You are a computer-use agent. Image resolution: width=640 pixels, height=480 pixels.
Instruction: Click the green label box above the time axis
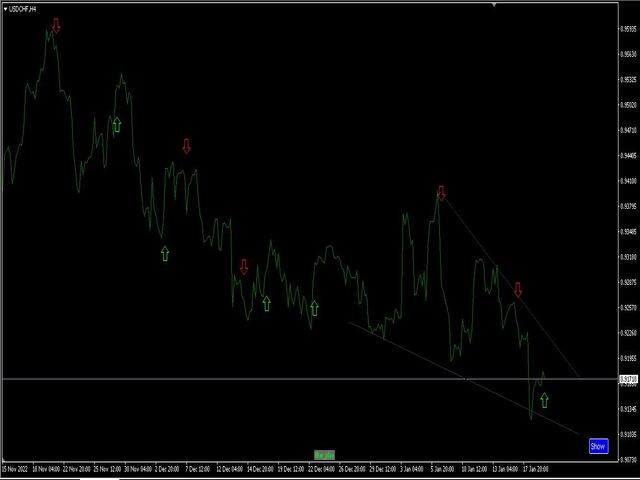pyautogui.click(x=324, y=455)
